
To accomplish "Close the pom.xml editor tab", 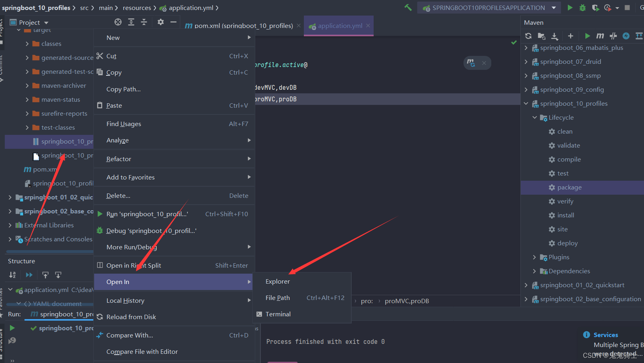I will click(x=299, y=26).
